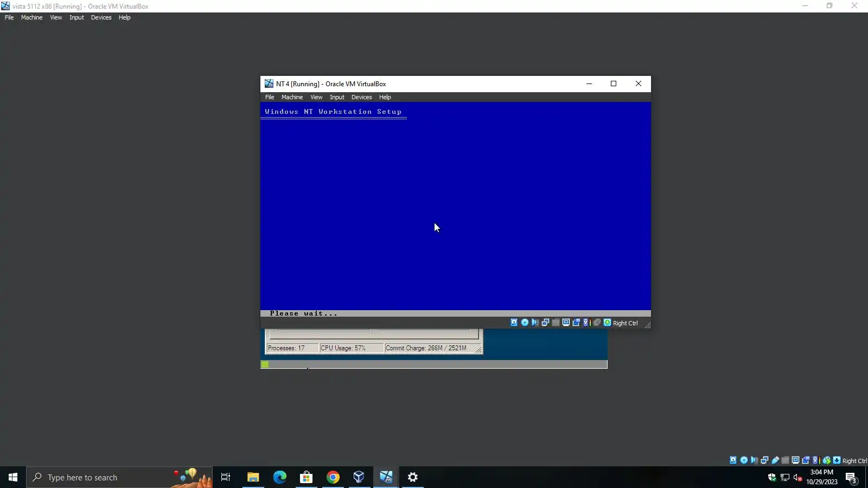Click greyed shared folders indicator in NT 4 status bar
This screenshot has width=868, height=488.
coord(556,323)
